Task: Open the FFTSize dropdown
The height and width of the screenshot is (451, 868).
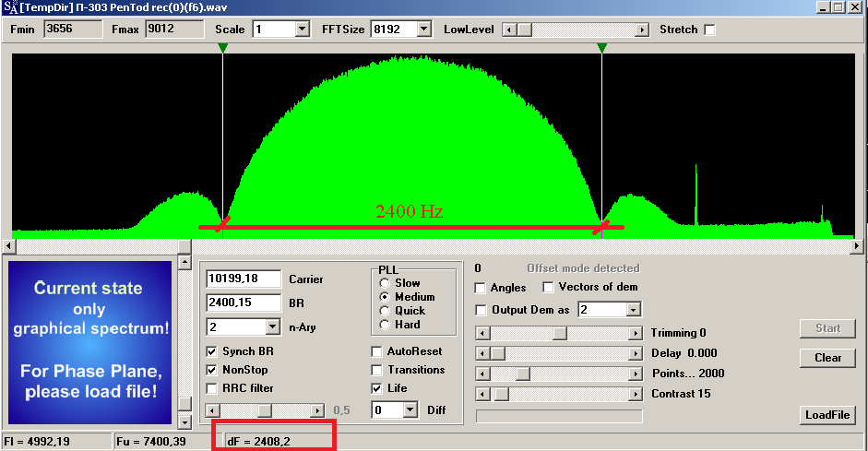Action: pos(424,30)
